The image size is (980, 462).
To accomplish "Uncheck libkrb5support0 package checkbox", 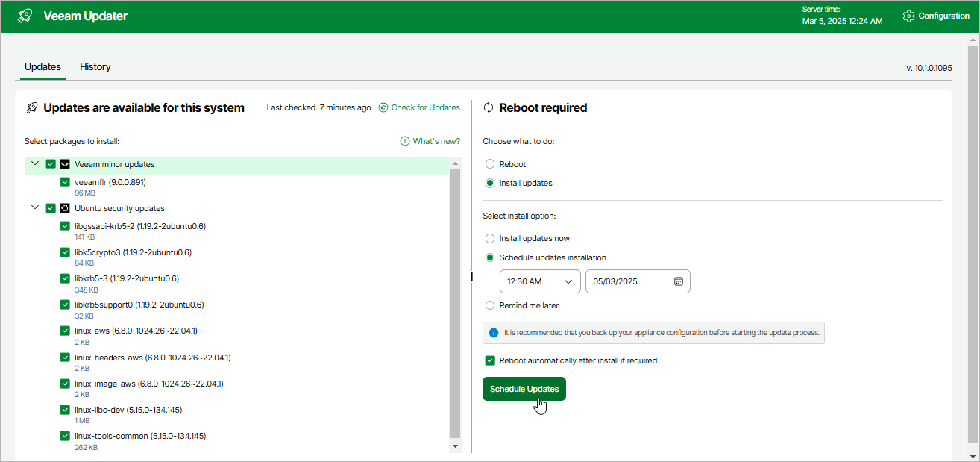I will (65, 305).
